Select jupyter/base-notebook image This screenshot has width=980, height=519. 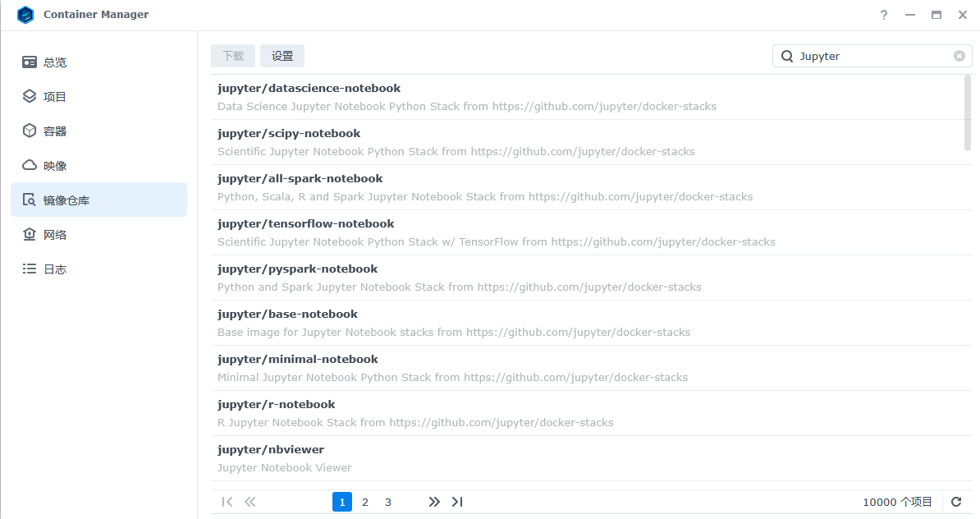[x=591, y=323]
